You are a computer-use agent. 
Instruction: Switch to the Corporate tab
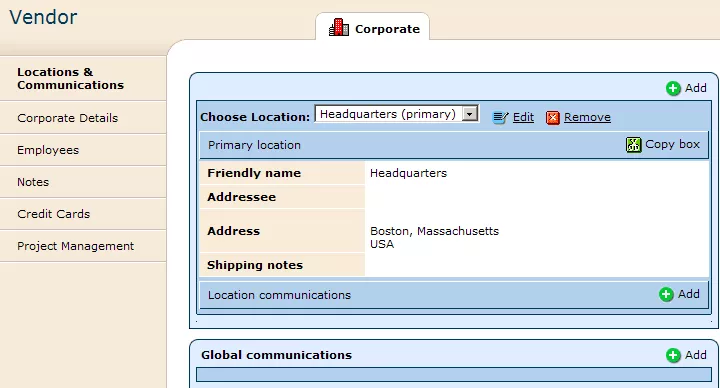pyautogui.click(x=373, y=28)
